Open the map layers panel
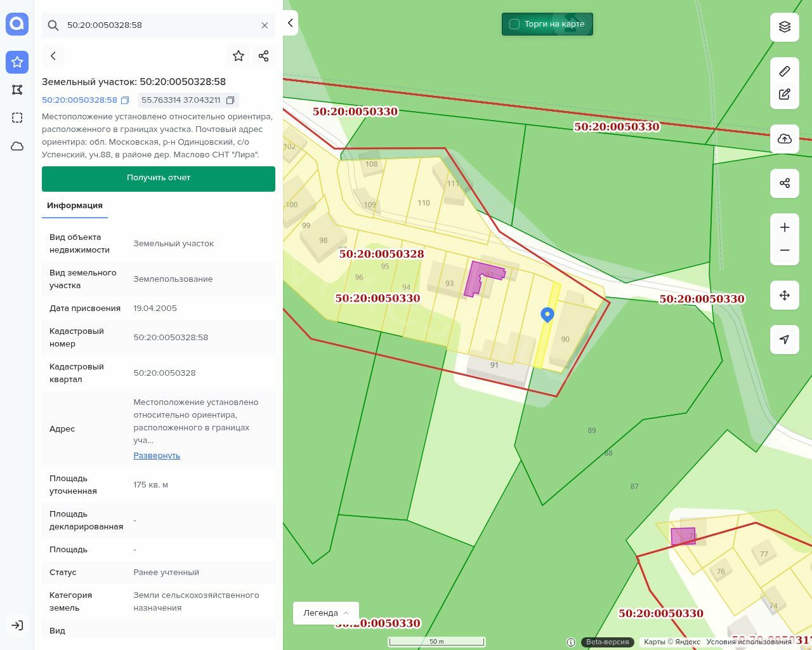The height and width of the screenshot is (650, 812). pos(784,27)
